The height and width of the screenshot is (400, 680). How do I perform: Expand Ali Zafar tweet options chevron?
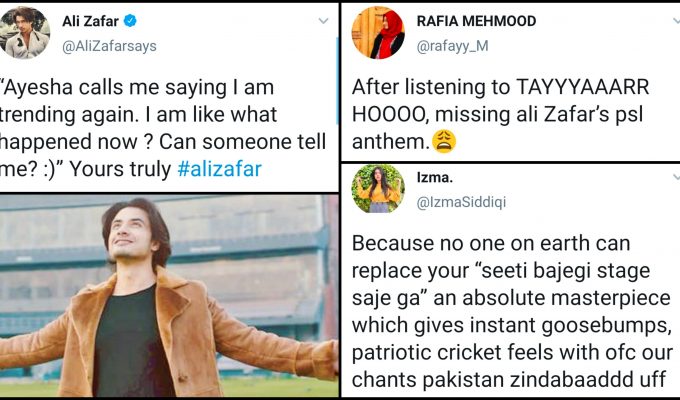(x=323, y=20)
